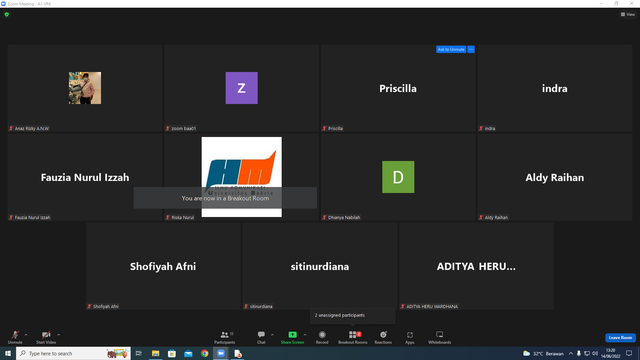The height and width of the screenshot is (360, 640).
Task: Open Microsoft Store from the taskbar
Action: tap(172, 353)
